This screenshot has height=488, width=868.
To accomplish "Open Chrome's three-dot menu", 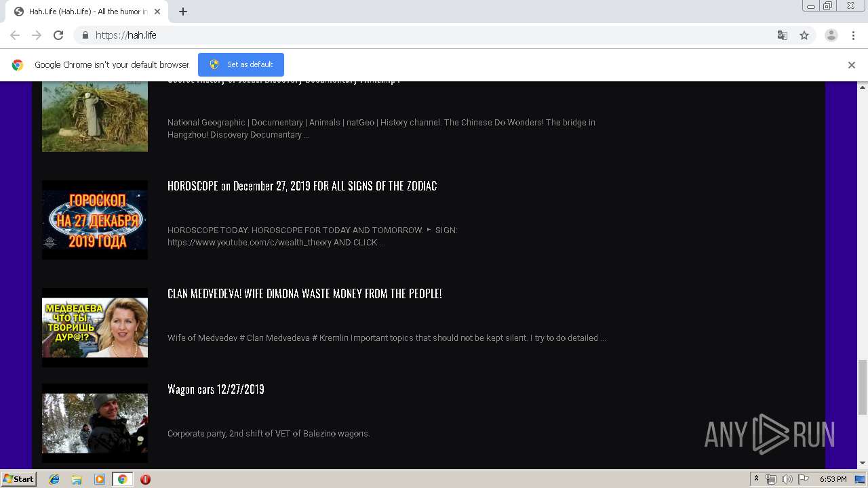I will 854,35.
